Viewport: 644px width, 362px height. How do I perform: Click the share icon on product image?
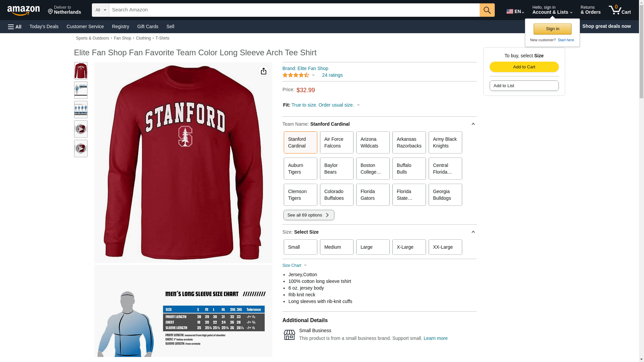click(264, 71)
